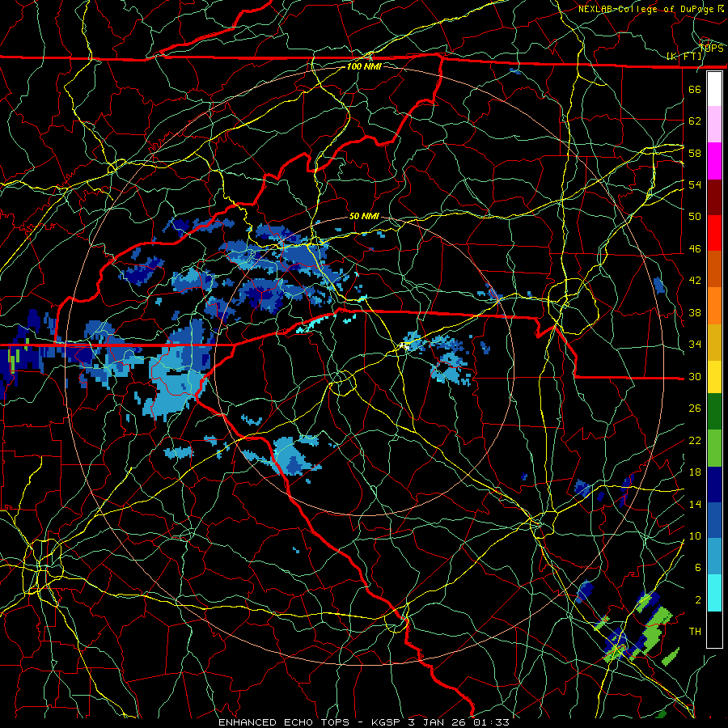Click the '[K FT]' units label
This screenshot has width=728, height=728.
coord(684,56)
